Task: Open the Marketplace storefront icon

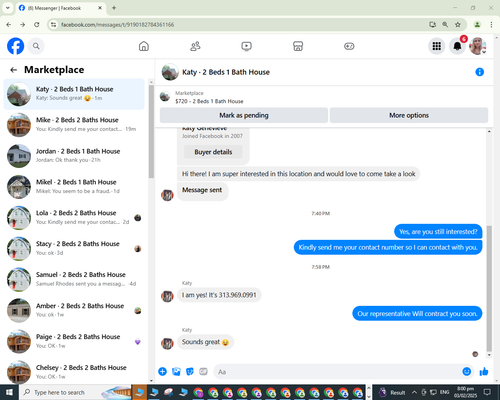Action: coord(298,46)
